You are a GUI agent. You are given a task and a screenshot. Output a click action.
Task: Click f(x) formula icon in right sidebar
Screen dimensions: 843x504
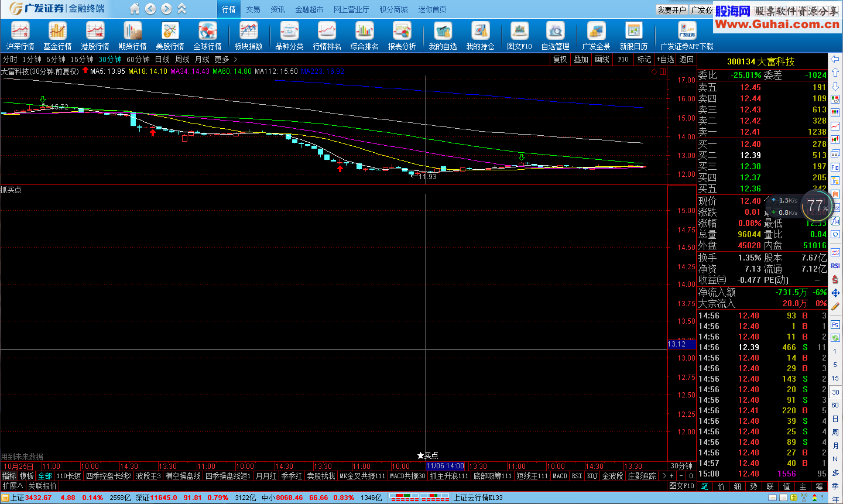(835, 221)
